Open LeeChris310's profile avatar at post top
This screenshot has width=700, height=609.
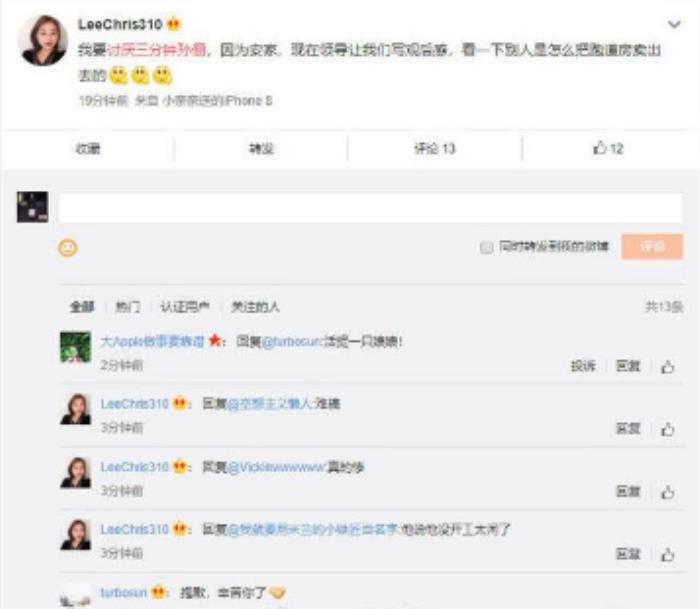point(43,42)
